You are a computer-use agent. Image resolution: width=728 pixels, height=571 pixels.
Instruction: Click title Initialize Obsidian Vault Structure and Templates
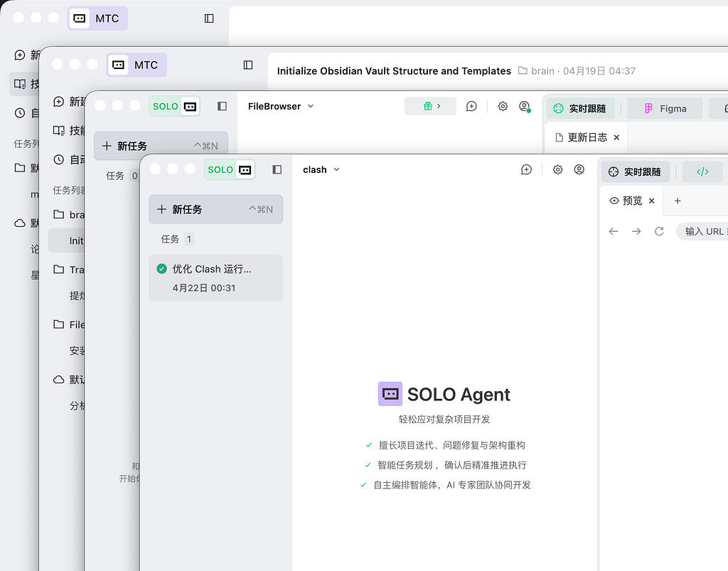(394, 71)
